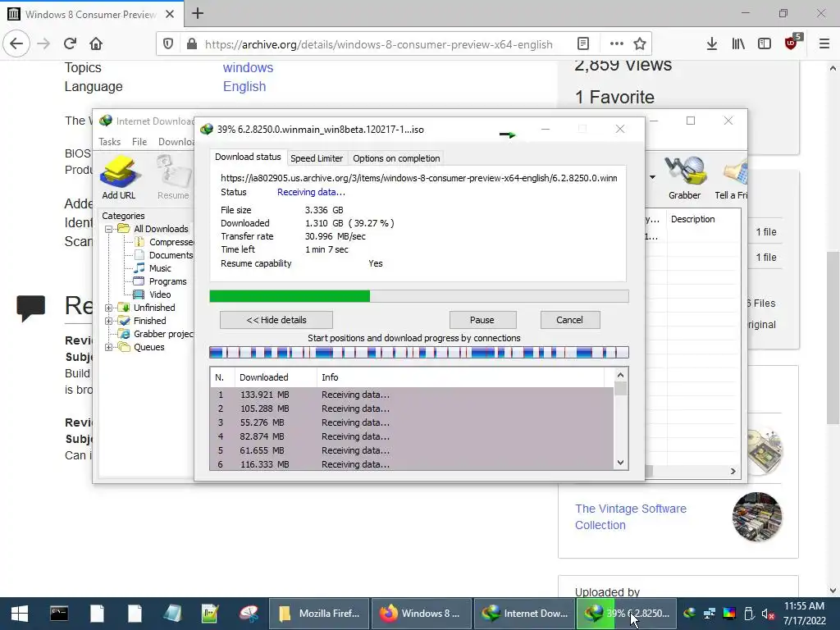The width and height of the screenshot is (840, 630).
Task: Select the Documents category
Action: (x=163, y=256)
